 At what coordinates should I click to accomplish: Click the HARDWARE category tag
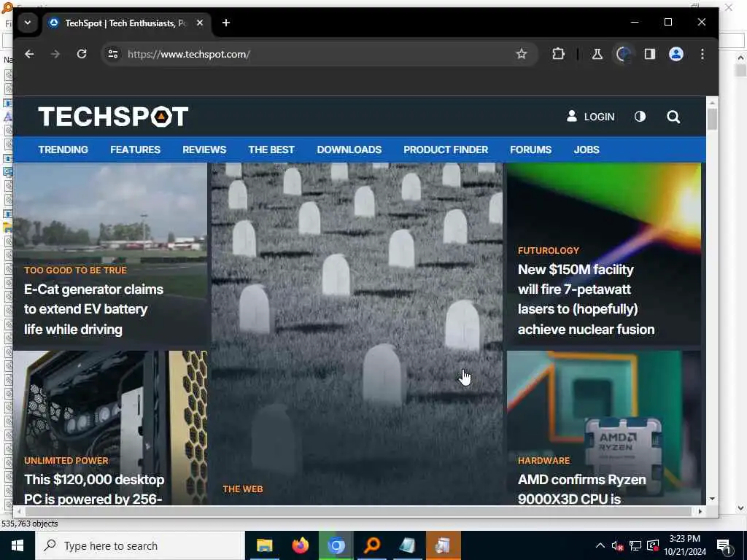tap(543, 461)
